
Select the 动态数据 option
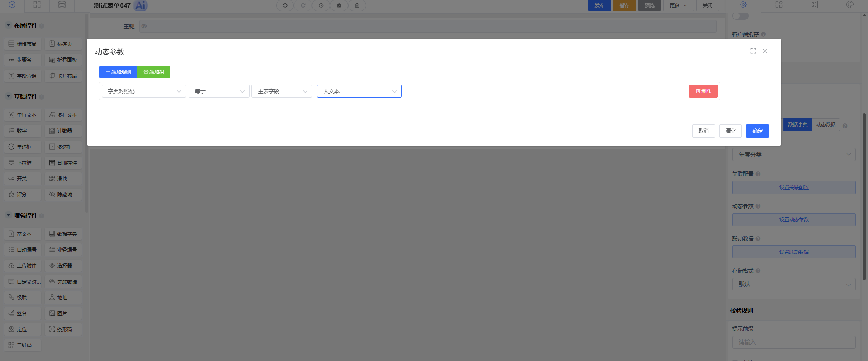tap(826, 124)
